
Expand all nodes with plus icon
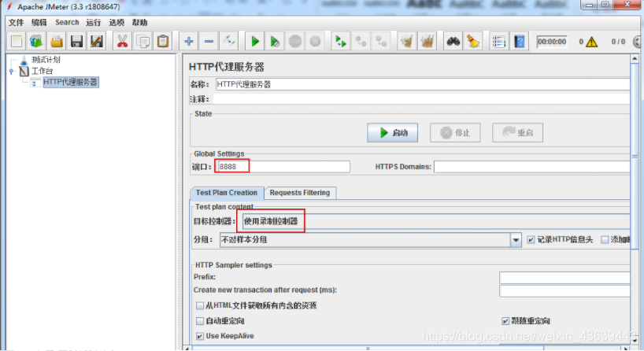coord(188,42)
